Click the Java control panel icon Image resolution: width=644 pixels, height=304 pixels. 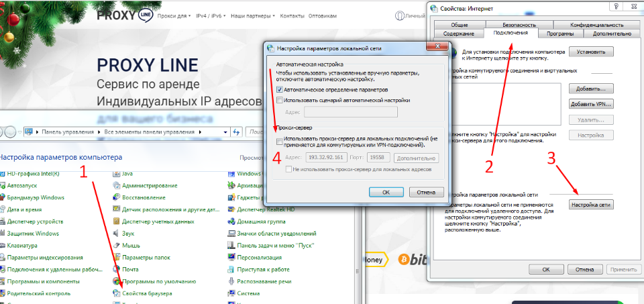click(117, 173)
